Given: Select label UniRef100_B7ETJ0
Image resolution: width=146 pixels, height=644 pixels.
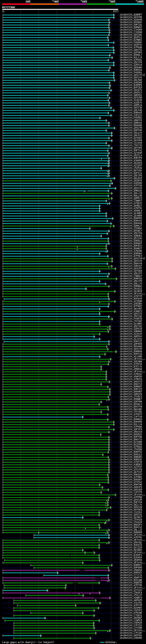Looking at the screenshot, I should tap(131, 366).
